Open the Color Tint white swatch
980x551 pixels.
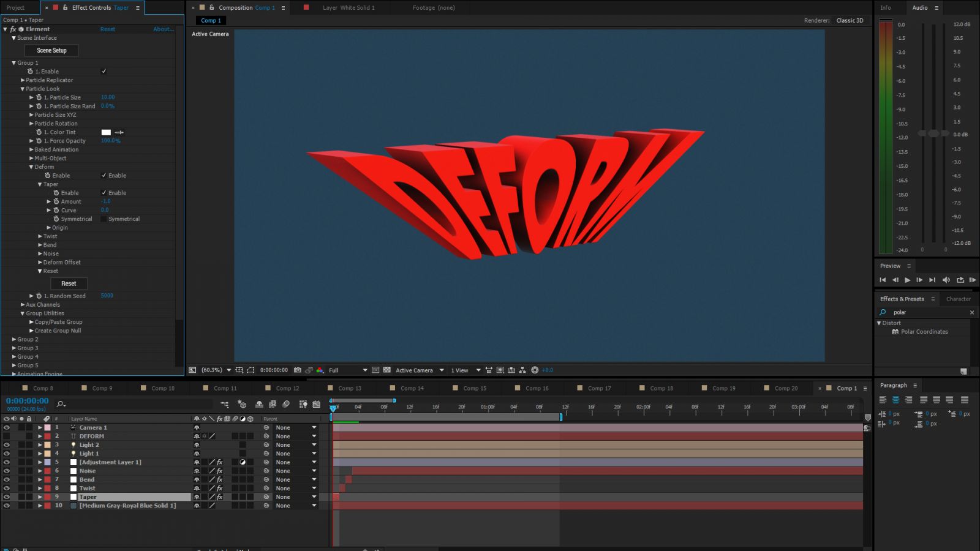106,132
